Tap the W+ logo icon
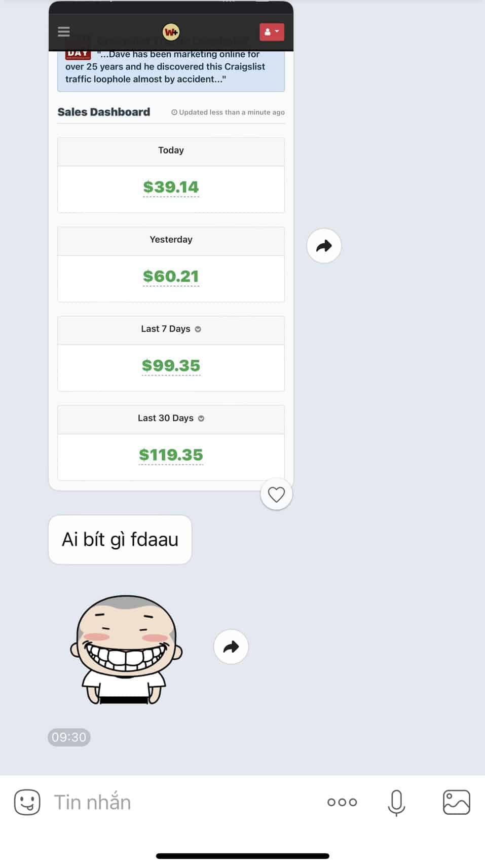This screenshot has width=485, height=868. click(x=171, y=32)
